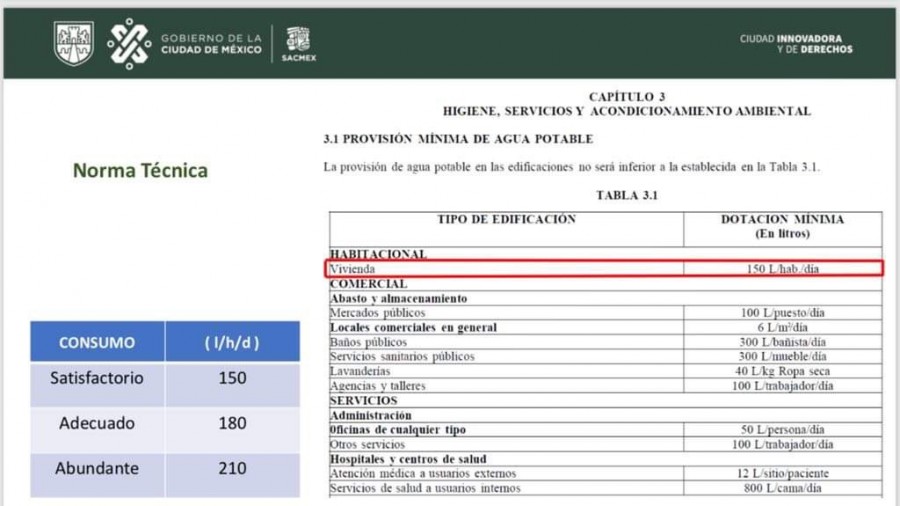Click the '50 L/persona/día' value
900x506 pixels.
(782, 430)
